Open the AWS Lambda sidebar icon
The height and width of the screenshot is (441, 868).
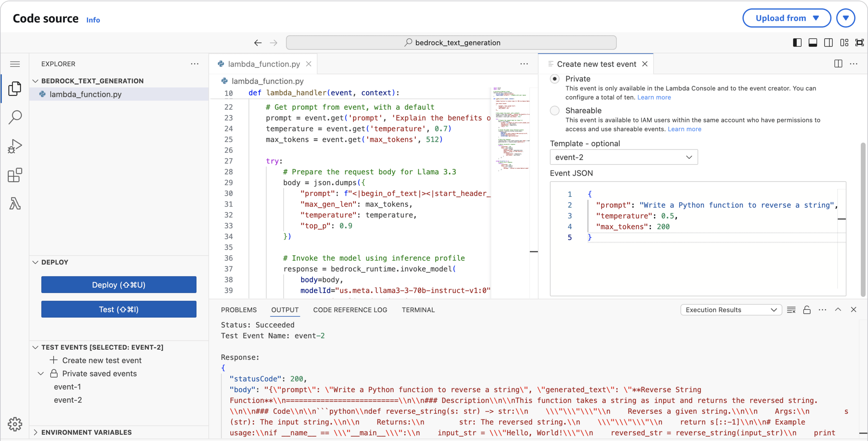(15, 203)
